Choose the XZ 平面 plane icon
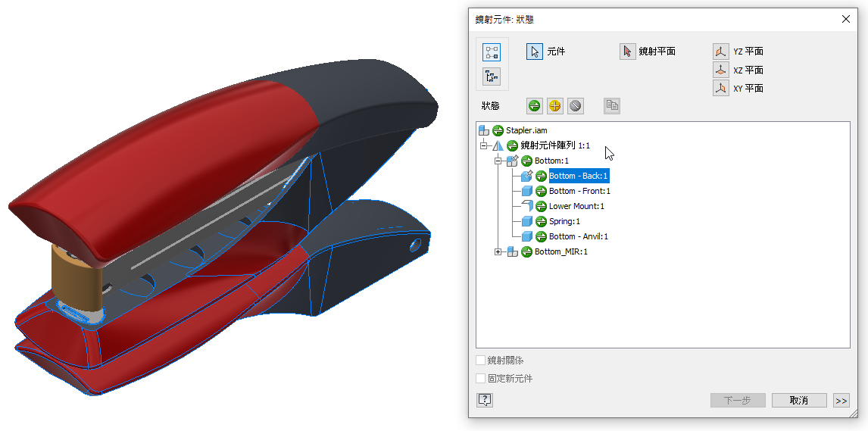The height and width of the screenshot is (431, 868). pos(721,70)
